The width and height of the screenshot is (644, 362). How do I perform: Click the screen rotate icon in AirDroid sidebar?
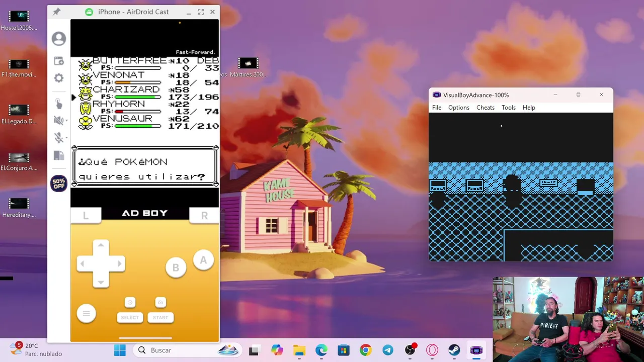click(x=59, y=155)
